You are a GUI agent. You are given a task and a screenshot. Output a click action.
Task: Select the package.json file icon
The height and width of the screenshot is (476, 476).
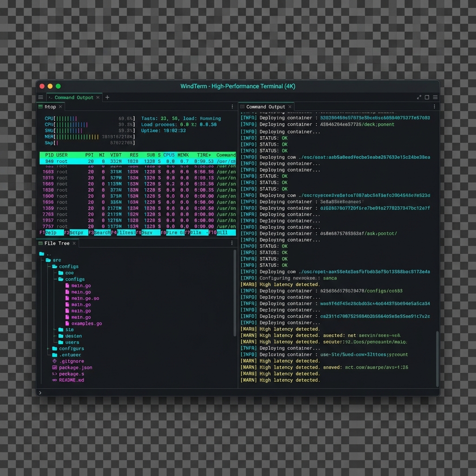(x=54, y=368)
